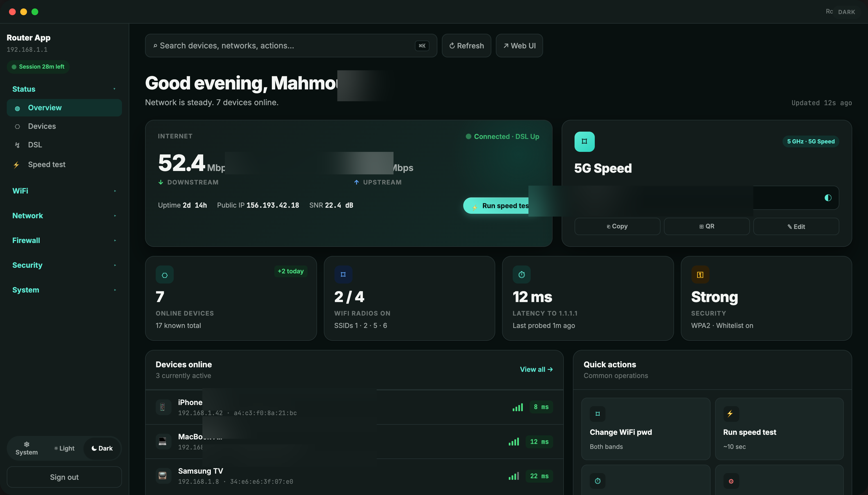Edit the 5G Speed network
Image resolution: width=868 pixels, height=495 pixels.
click(x=796, y=226)
